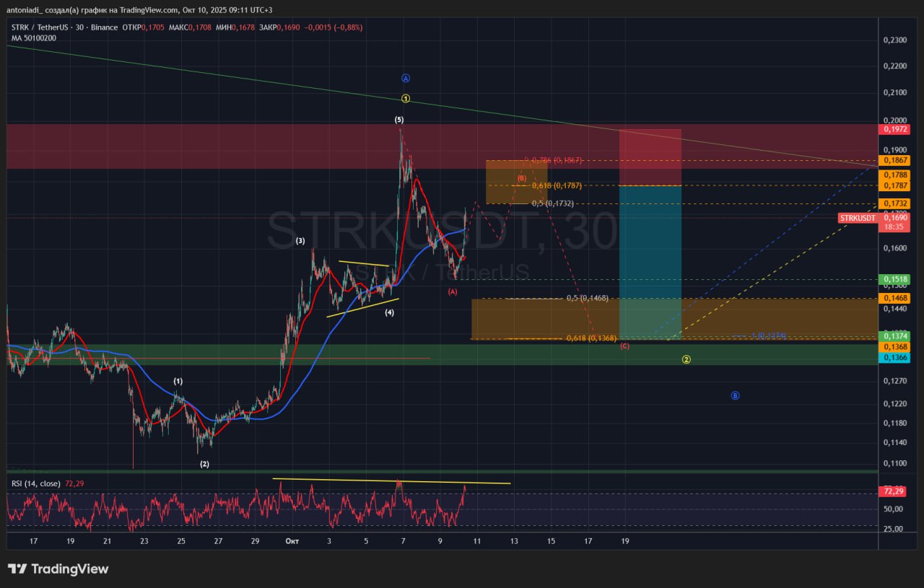The image size is (924, 588).
Task: Select the yellow circled 1 wave marker
Action: point(406,98)
